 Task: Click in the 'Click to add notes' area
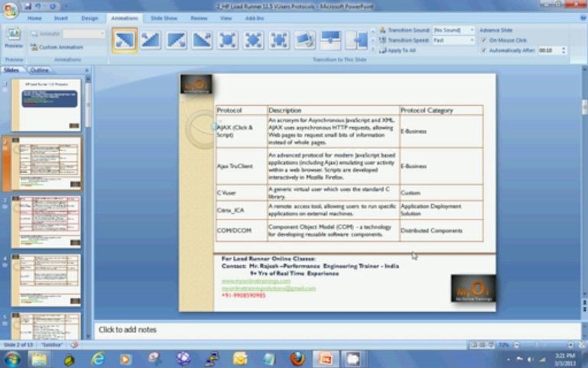coord(337,330)
